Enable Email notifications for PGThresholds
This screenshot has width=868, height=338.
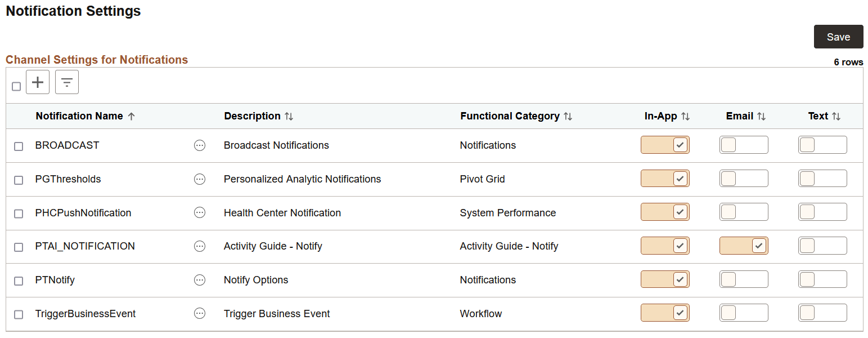[x=743, y=178]
